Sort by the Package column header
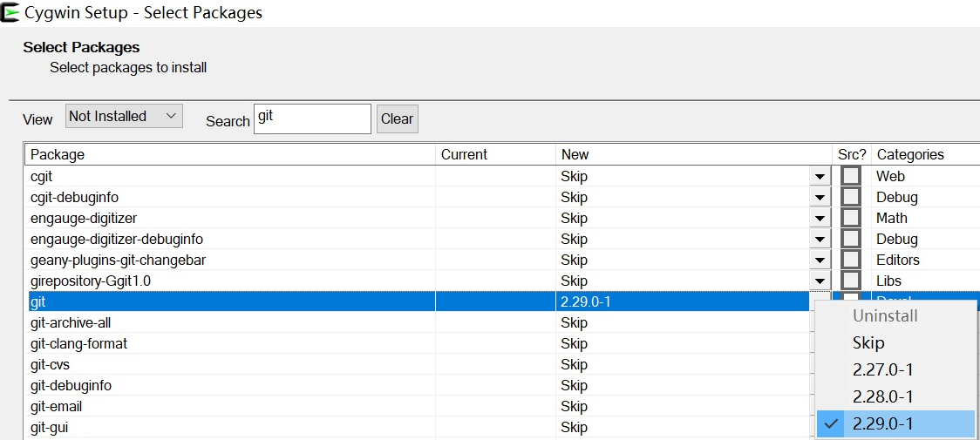The image size is (980, 440). tap(230, 154)
